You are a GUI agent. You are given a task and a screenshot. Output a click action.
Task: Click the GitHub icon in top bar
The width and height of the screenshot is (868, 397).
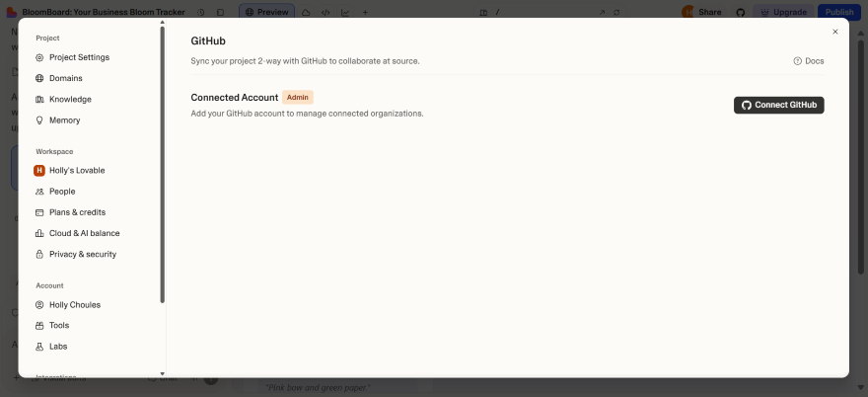tap(741, 12)
